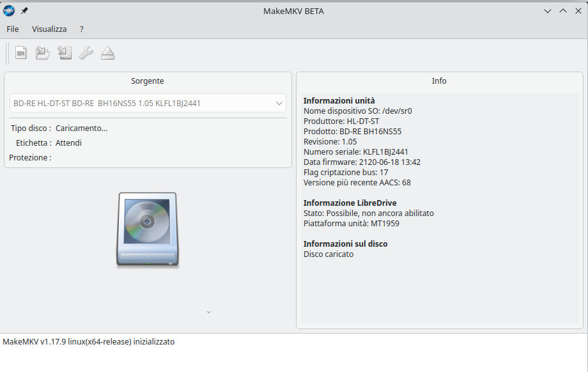Screen dimensions: 588x372
Task: Click 'Stato: Possibile, non ancora abilitato' line
Action: point(369,213)
